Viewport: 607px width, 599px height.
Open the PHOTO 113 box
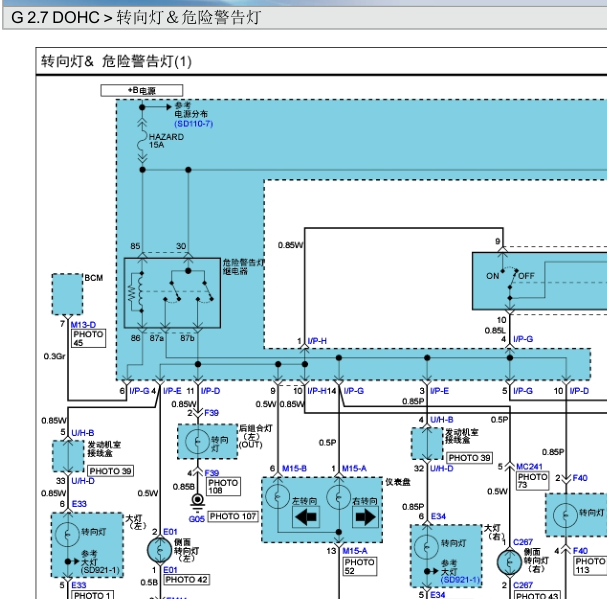[590, 566]
